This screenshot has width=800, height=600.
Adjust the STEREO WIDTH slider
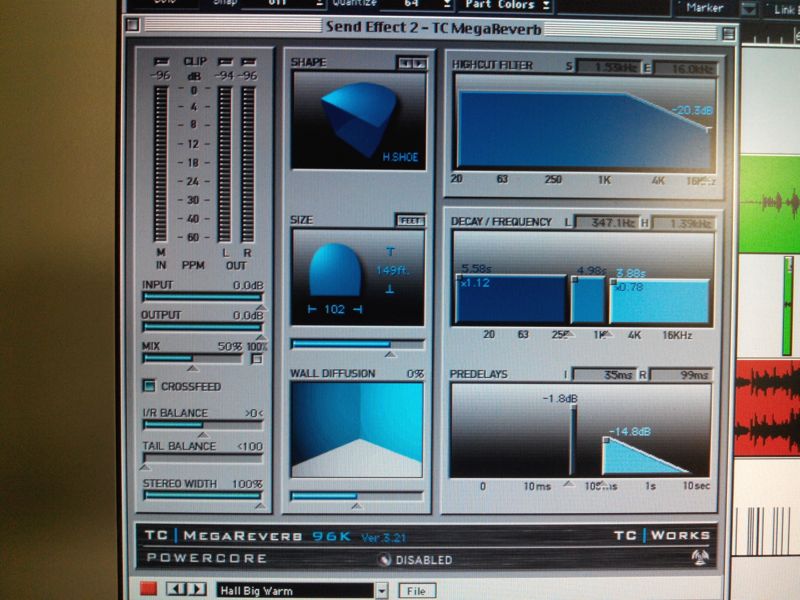(203, 495)
